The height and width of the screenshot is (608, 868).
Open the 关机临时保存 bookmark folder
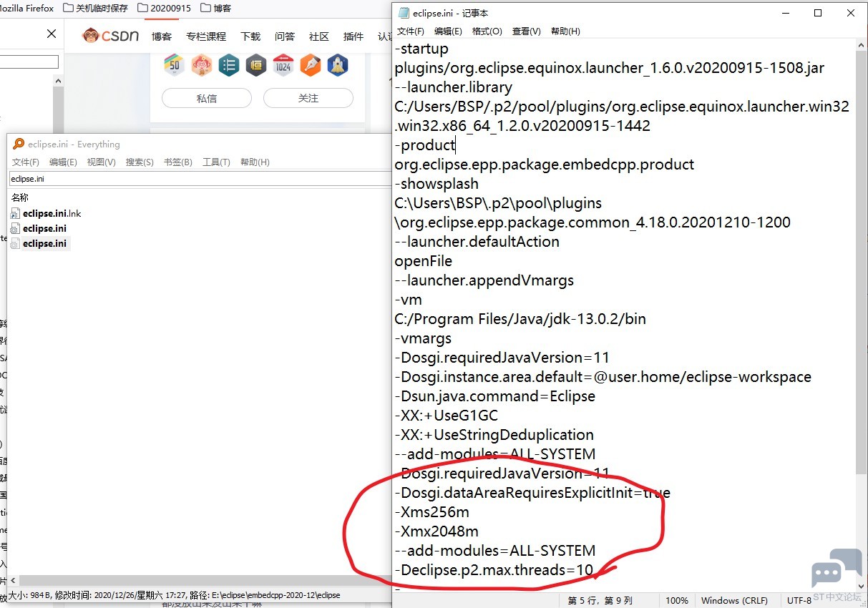(95, 9)
